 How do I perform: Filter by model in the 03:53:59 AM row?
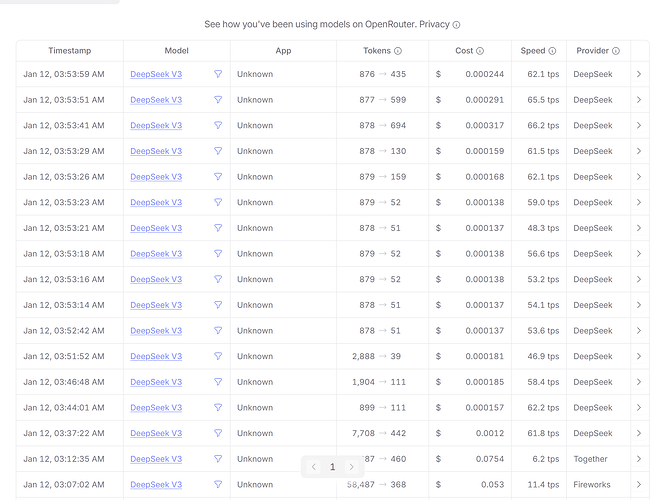click(x=218, y=74)
